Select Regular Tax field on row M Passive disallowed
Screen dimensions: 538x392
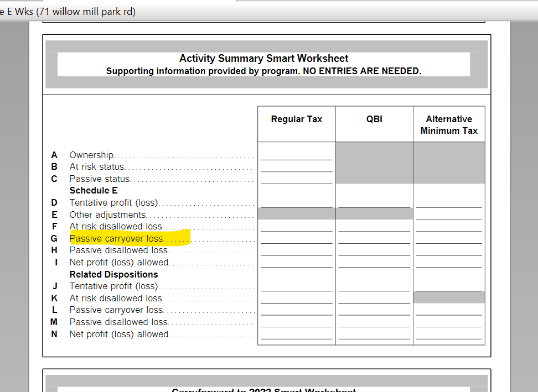[297, 322]
